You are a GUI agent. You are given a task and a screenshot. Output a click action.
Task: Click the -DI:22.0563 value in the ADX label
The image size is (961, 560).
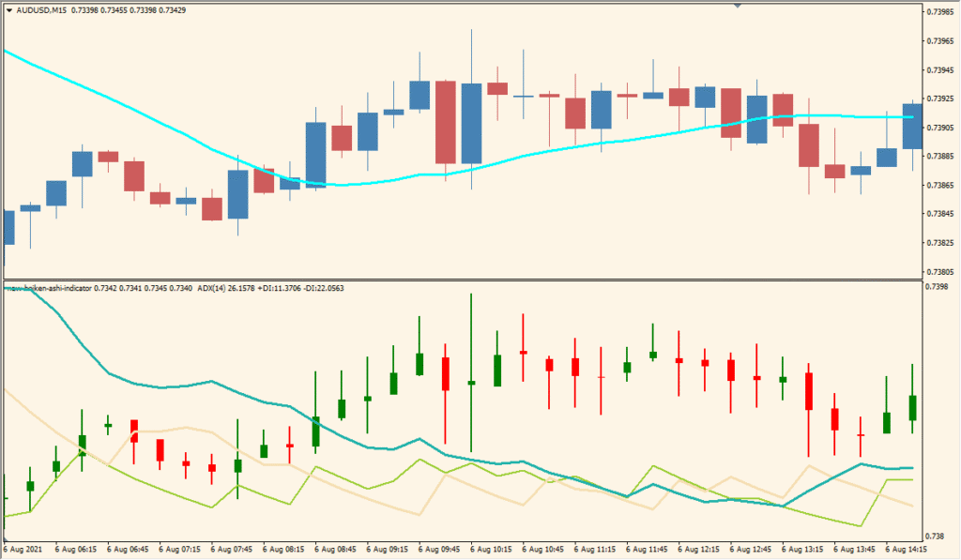[324, 288]
